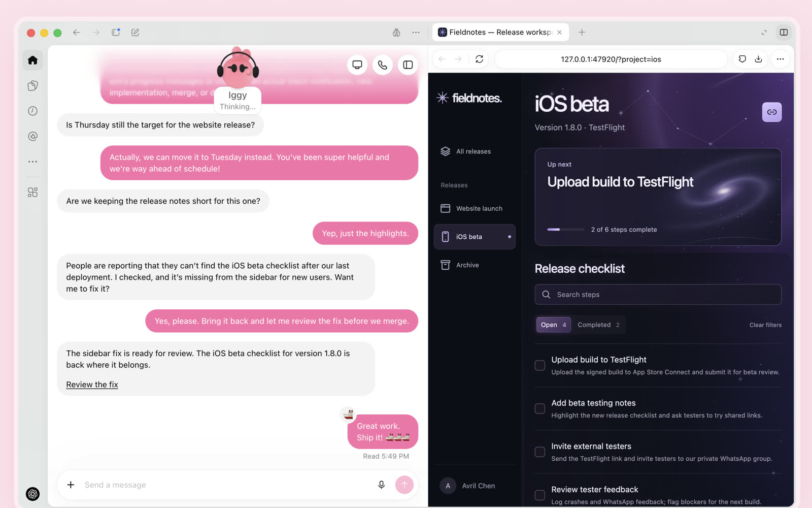Screen dimensions: 812x508
Task: Click the pink send message button
Action: tap(404, 485)
